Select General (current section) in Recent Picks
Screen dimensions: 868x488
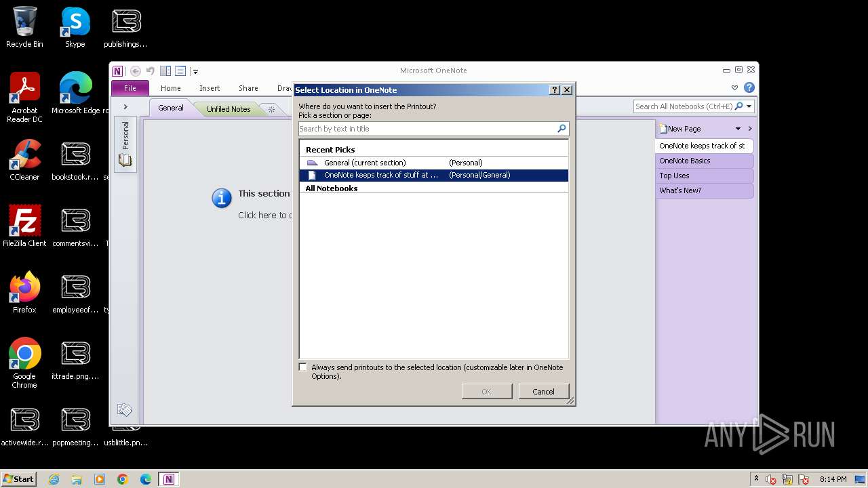(x=434, y=163)
